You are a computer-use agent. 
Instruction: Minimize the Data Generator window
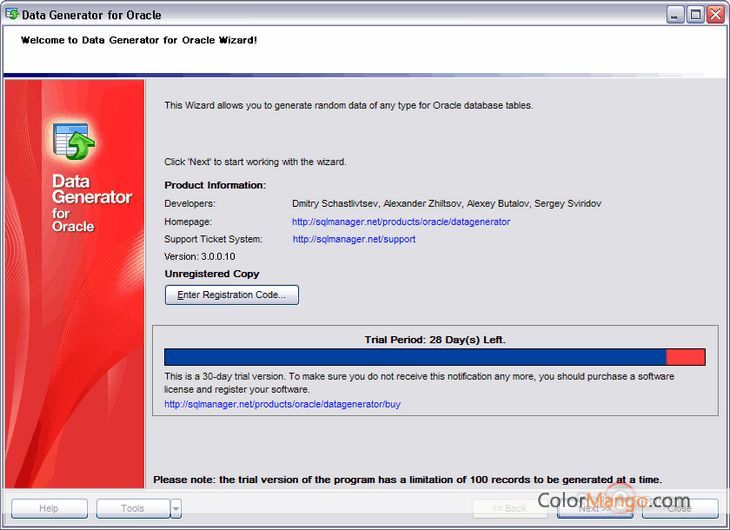click(675, 14)
